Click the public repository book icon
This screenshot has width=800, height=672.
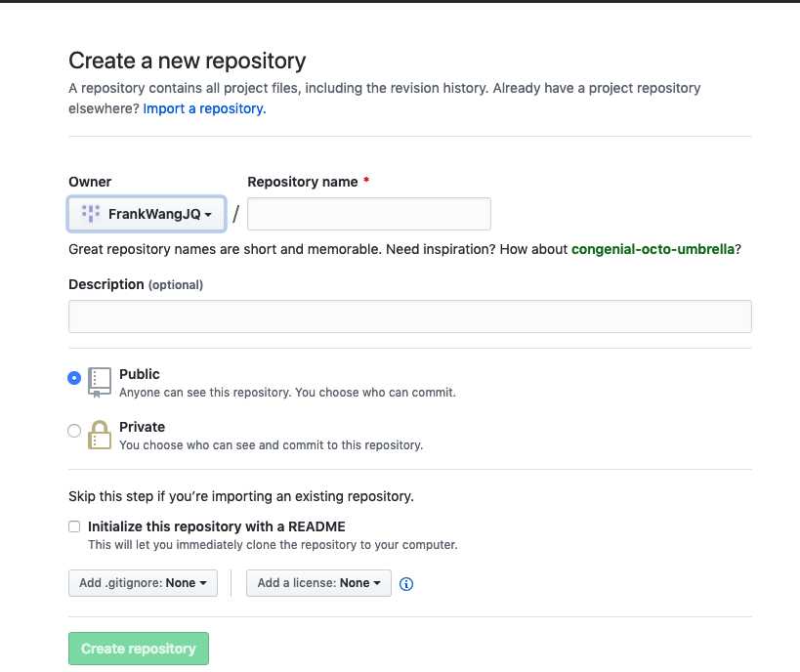click(x=100, y=382)
